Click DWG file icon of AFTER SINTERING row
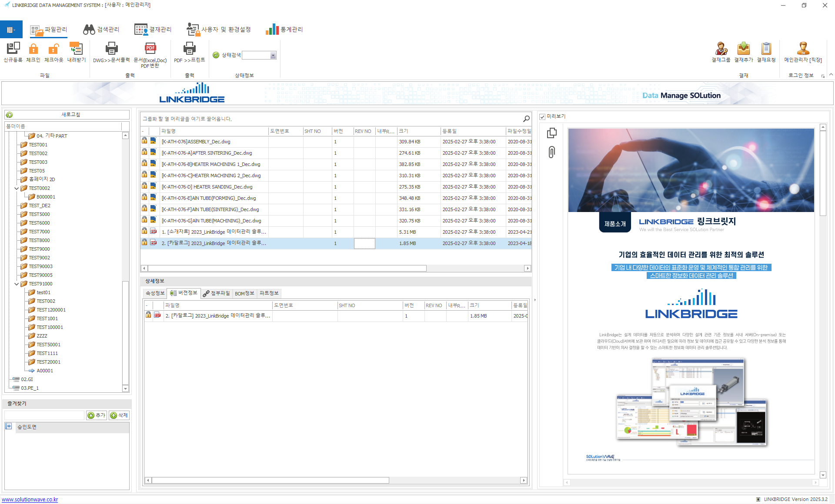 click(x=153, y=152)
